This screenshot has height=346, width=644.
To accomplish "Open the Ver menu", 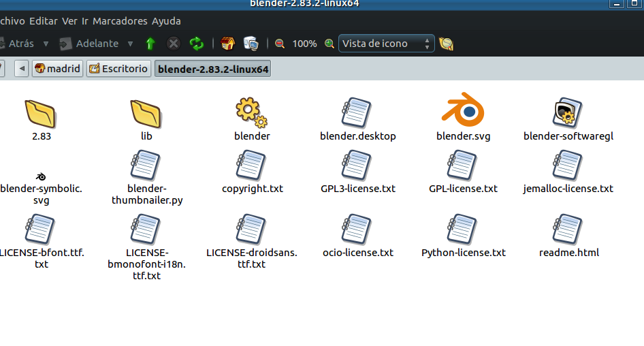I will [x=69, y=21].
